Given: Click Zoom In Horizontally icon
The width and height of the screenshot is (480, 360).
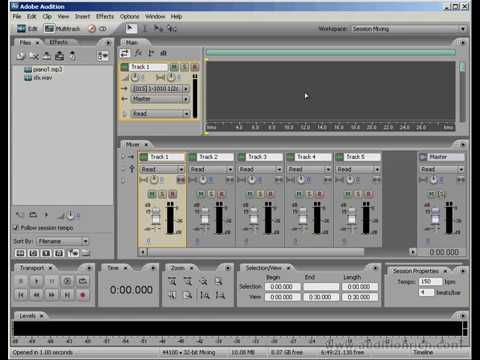Looking at the screenshot, I should click(x=172, y=282).
